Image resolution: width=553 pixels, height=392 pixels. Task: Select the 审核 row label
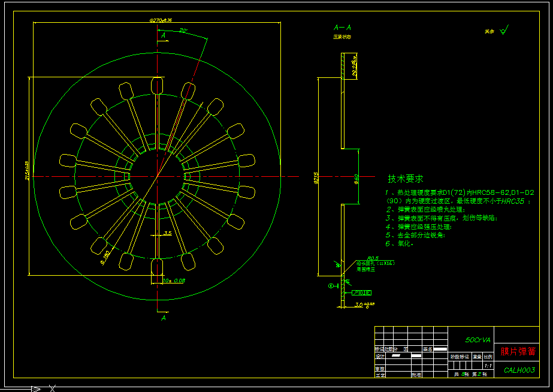pyautogui.click(x=379, y=369)
